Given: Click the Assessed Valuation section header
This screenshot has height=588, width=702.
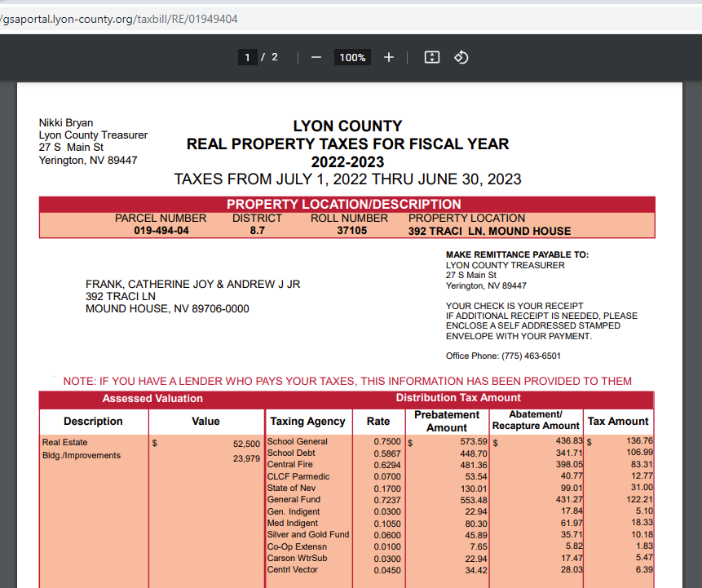Looking at the screenshot, I should click(152, 399).
